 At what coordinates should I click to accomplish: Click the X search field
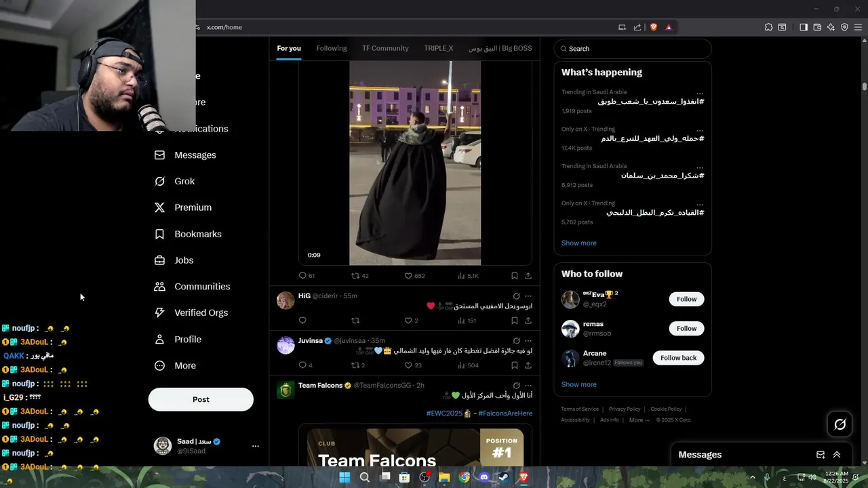pos(633,49)
